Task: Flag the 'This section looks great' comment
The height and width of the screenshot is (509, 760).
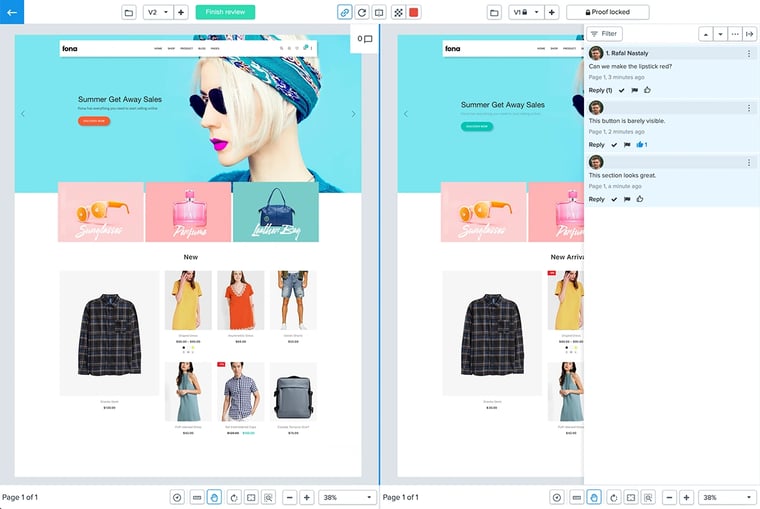Action: point(627,199)
